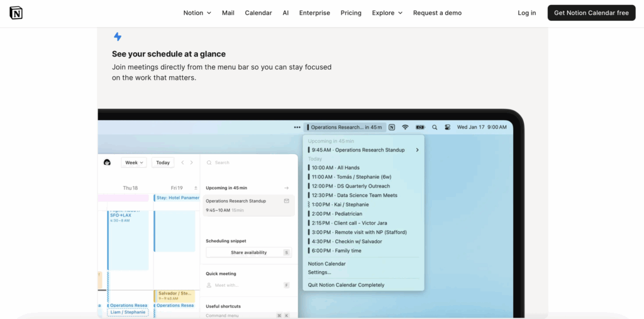Click the mail icon on Standup card
644x319 pixels.
tap(286, 201)
